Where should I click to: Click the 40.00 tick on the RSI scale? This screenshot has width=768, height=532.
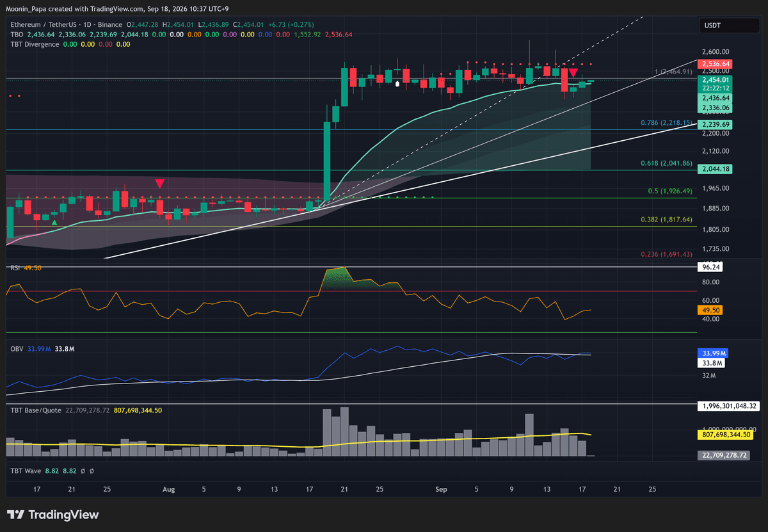711,319
